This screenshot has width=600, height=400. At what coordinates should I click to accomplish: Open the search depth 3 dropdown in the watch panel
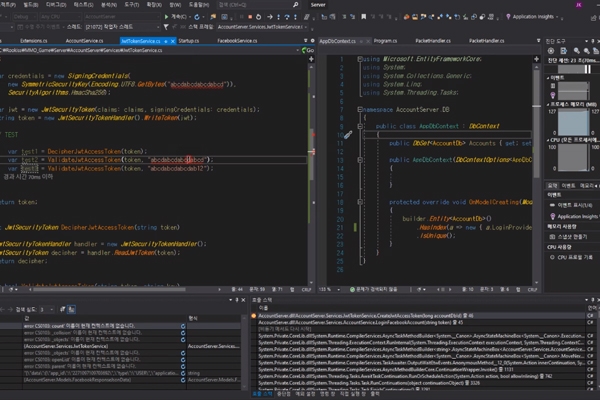click(47, 309)
